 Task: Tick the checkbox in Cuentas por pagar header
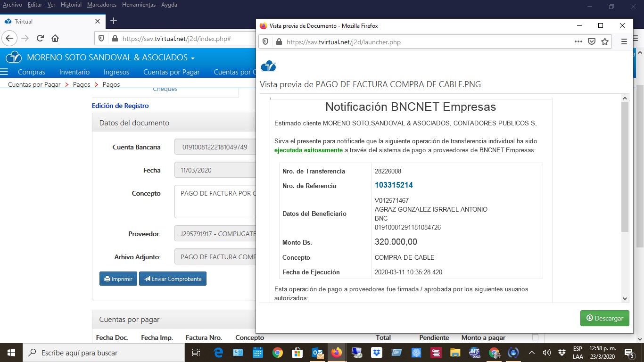535,337
